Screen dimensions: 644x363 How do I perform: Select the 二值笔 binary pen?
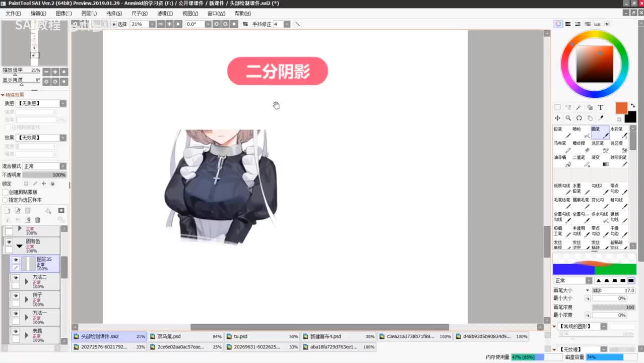click(582, 161)
